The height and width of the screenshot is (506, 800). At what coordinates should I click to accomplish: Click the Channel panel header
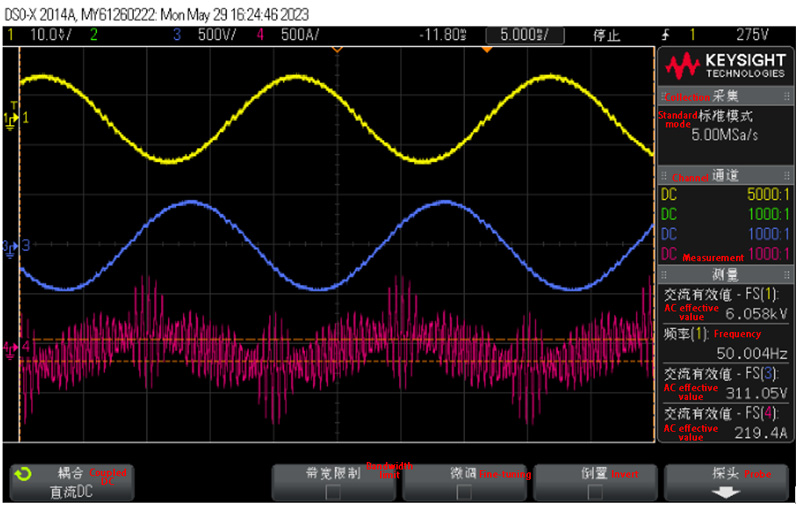726,176
